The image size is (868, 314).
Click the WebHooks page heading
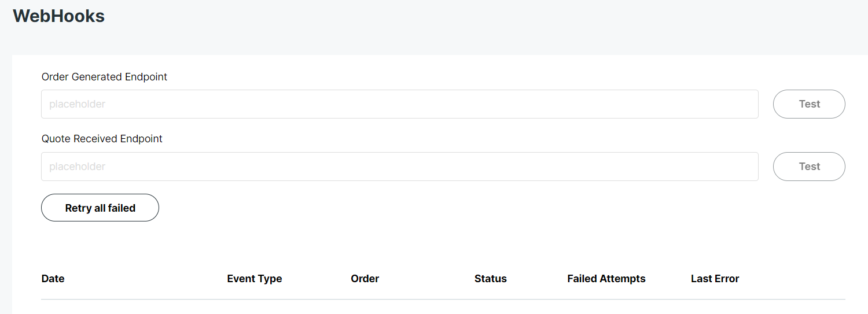click(x=58, y=16)
